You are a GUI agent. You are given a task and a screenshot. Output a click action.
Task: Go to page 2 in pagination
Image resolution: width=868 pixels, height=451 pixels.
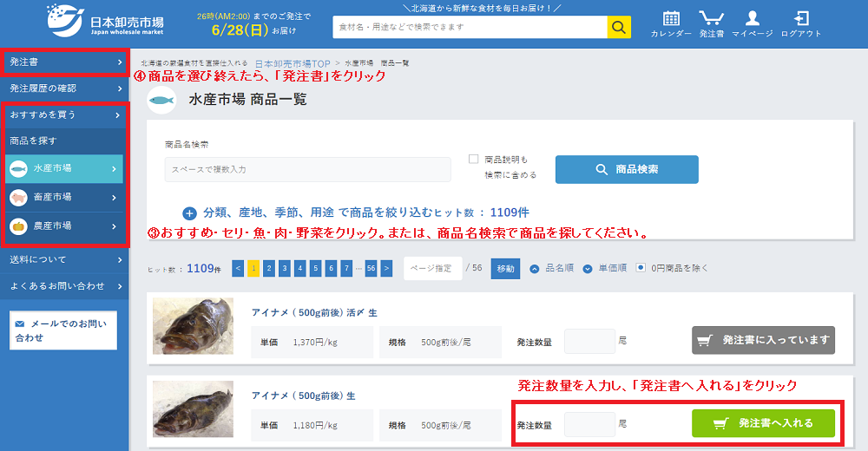click(269, 268)
